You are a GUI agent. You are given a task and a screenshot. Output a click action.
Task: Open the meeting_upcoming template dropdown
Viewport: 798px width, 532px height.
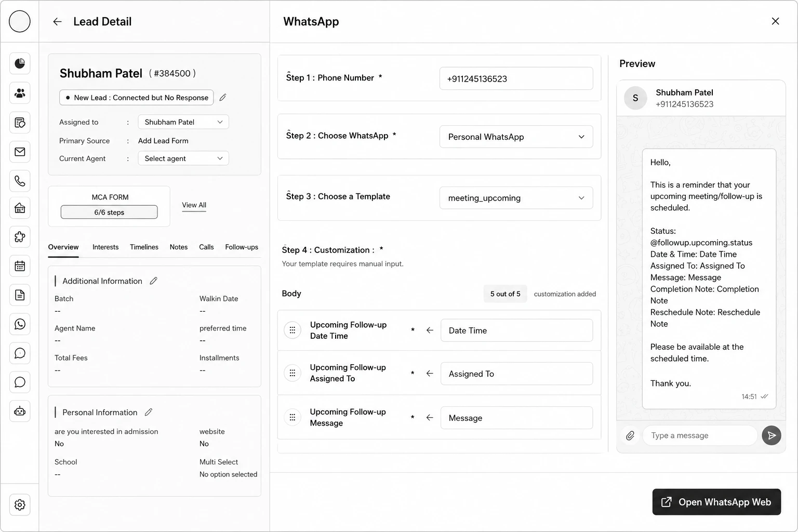coord(516,198)
